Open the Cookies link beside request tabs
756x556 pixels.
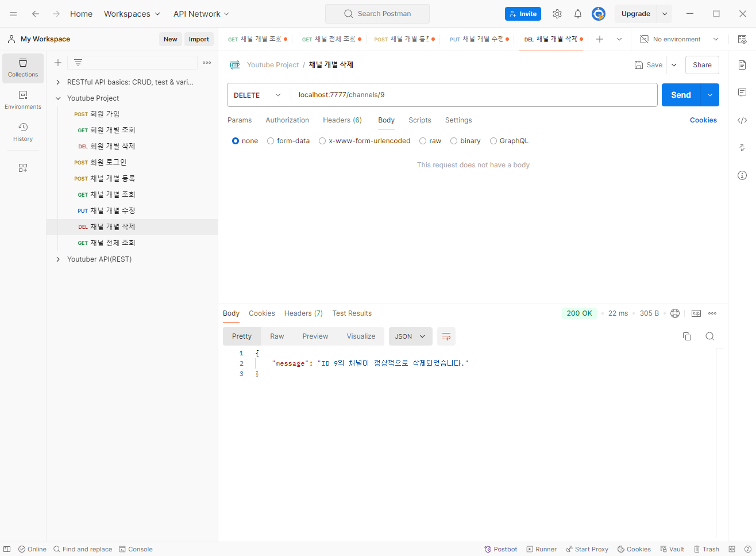click(x=703, y=120)
